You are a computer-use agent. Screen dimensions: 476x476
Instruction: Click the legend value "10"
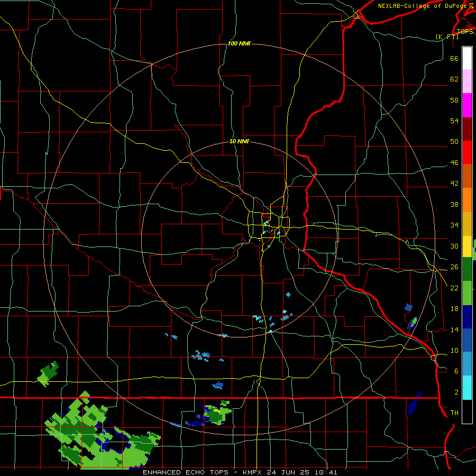coord(454,350)
